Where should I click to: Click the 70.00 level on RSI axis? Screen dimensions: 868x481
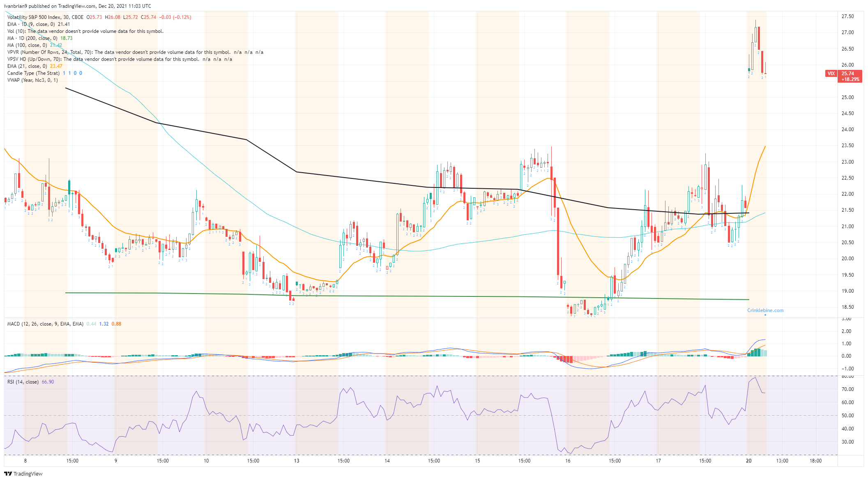click(847, 389)
